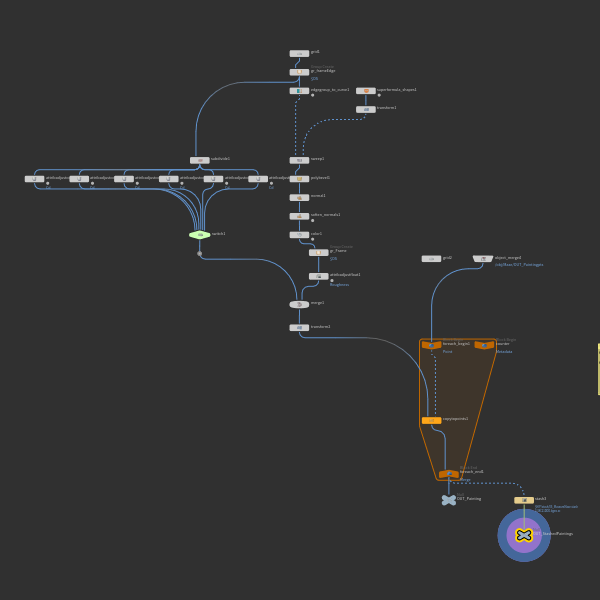Click the wire dot below switch1

pyautogui.click(x=199, y=254)
